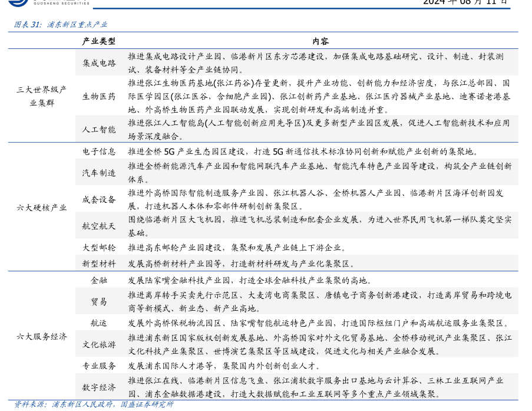Click the 电子信息 row label

click(x=99, y=152)
